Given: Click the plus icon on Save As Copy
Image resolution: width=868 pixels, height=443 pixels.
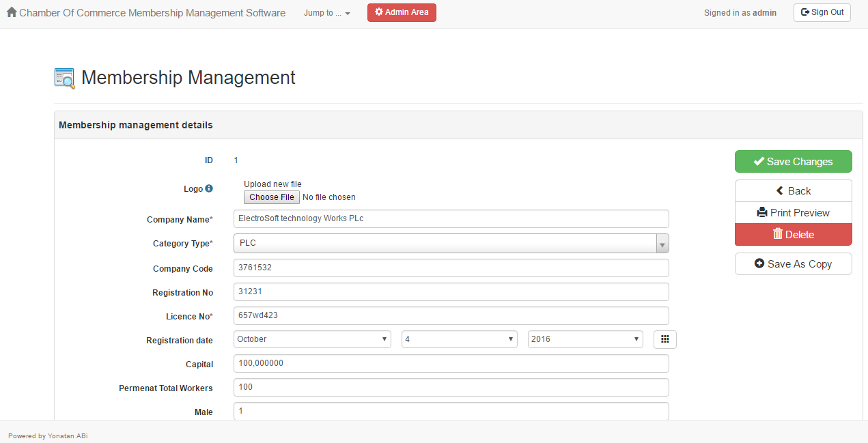Looking at the screenshot, I should pyautogui.click(x=761, y=263).
